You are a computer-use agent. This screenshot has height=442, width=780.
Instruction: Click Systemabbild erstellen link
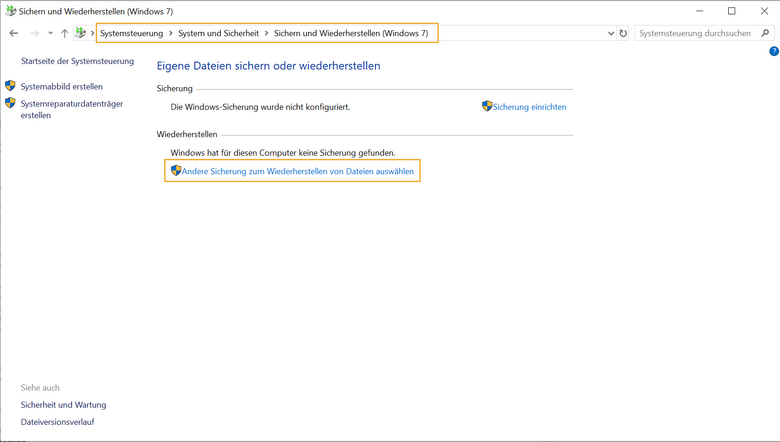62,87
